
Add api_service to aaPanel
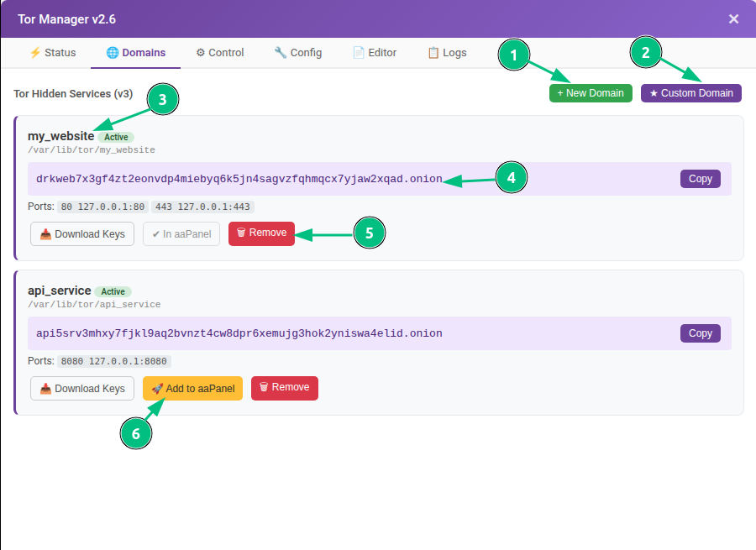[193, 389]
